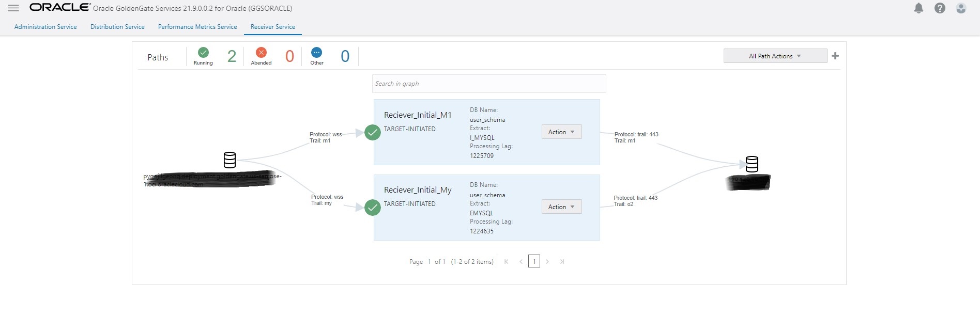Image resolution: width=980 pixels, height=332 pixels.
Task: Select the target database icon on the right
Action: pos(752,164)
